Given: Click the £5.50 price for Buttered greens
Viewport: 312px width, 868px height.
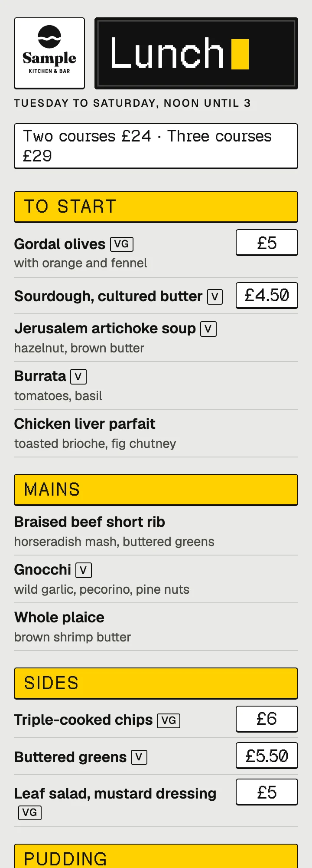Looking at the screenshot, I should point(267,756).
